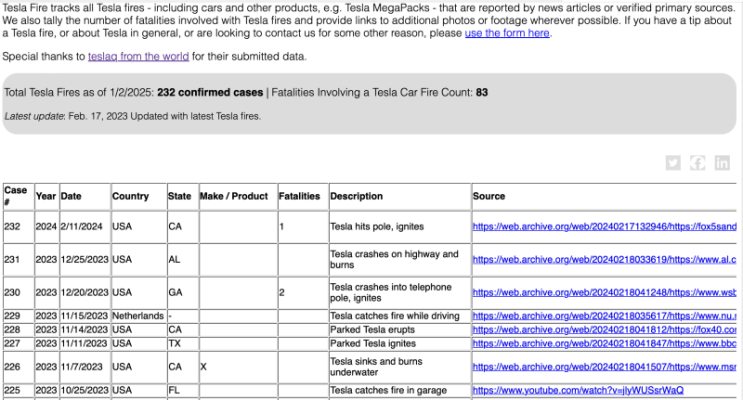Image resolution: width=743 pixels, height=400 pixels.
Task: Select 'Tesla crashes into telephone pole' description
Action: [x=390, y=292]
